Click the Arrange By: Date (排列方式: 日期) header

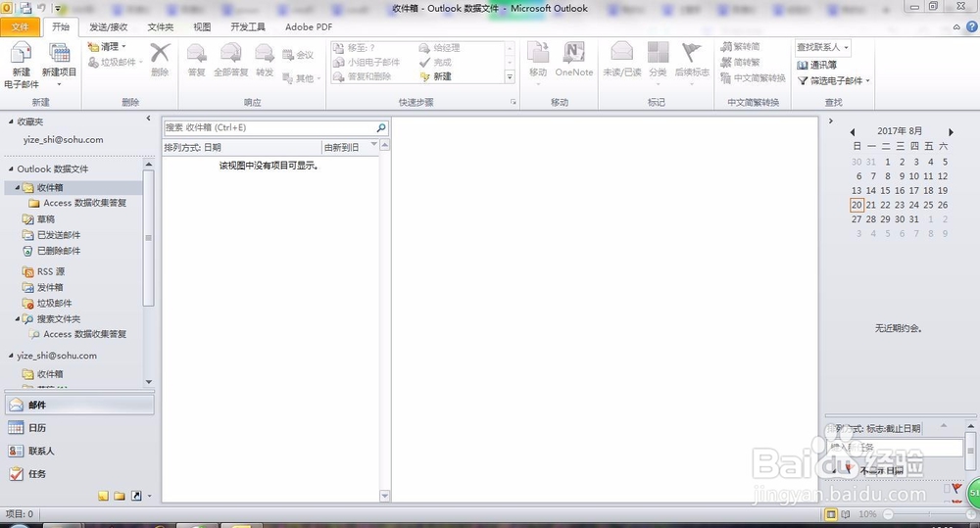coord(242,148)
